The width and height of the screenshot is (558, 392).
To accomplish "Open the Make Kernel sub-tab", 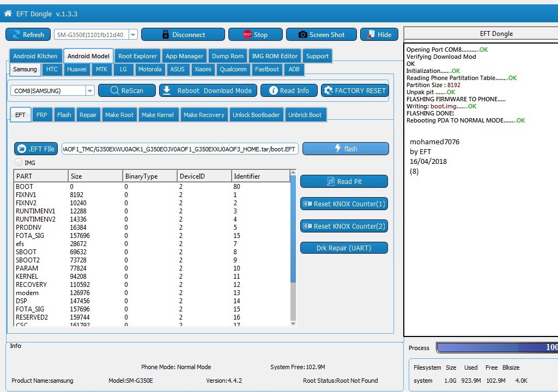I will 157,114.
